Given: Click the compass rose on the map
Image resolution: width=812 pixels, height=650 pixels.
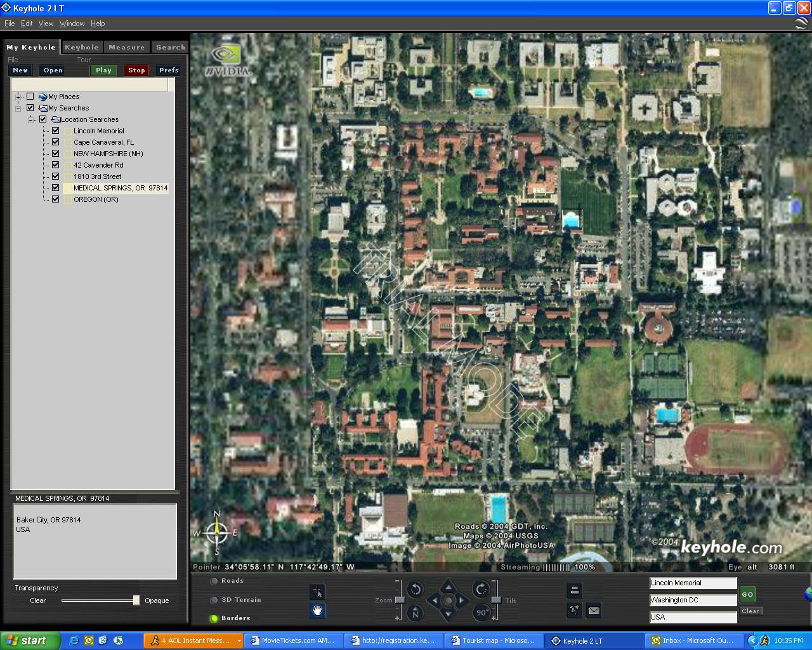Looking at the screenshot, I should (217, 532).
